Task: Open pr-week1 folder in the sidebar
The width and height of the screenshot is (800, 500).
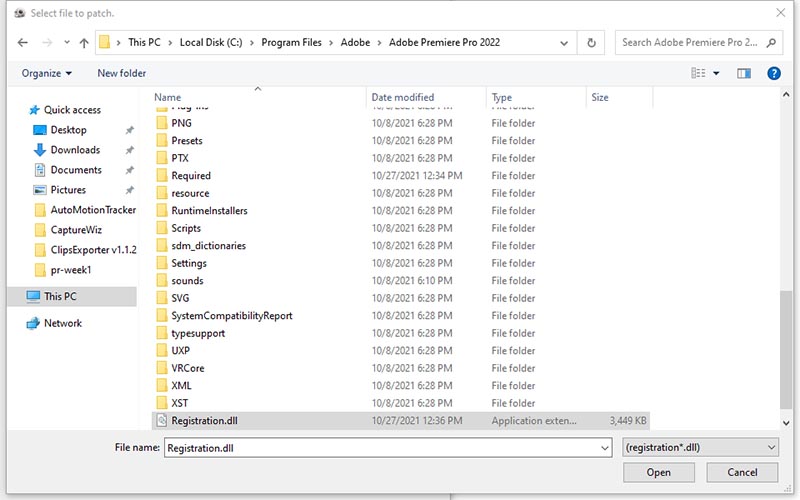Action: pyautogui.click(x=70, y=269)
